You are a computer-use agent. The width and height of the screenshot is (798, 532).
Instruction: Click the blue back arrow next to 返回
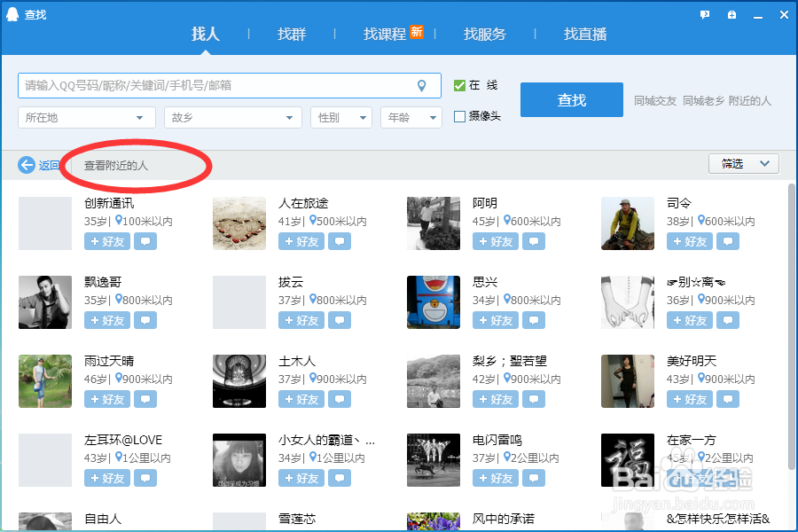27,165
